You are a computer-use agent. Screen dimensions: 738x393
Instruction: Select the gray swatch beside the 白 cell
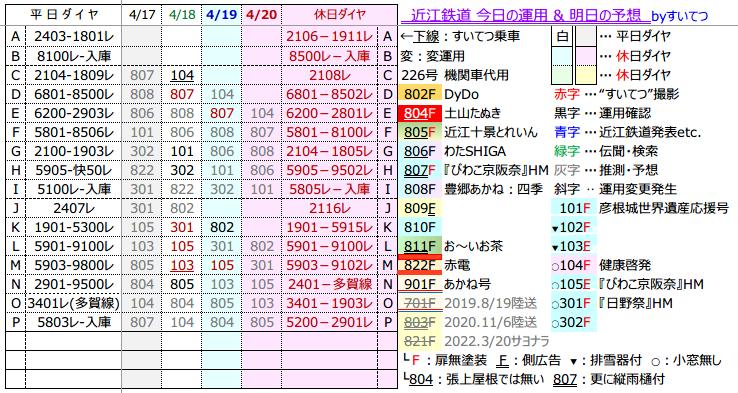click(585, 36)
